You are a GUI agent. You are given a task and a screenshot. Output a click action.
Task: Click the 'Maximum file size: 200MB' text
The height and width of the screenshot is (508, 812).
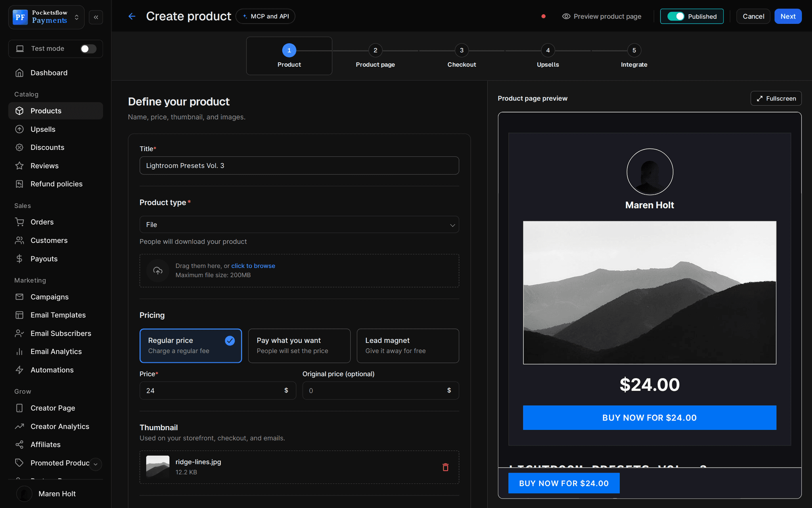[213, 275]
